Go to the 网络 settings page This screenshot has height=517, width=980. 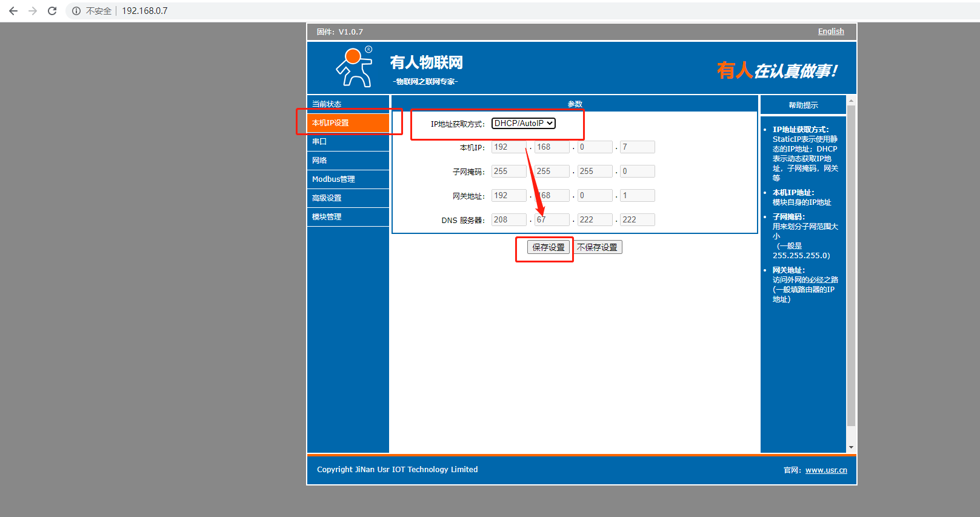point(319,161)
